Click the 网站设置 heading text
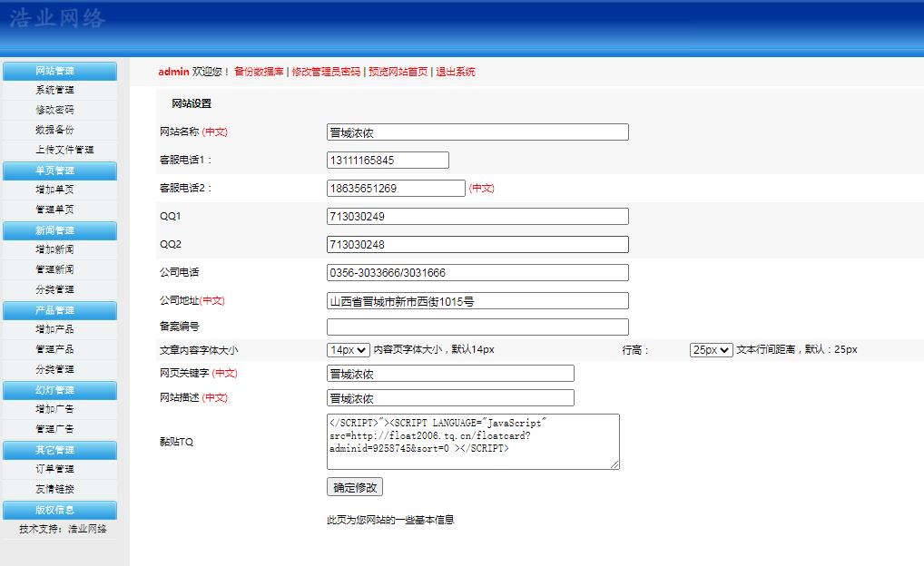Image resolution: width=924 pixels, height=566 pixels. pyautogui.click(x=192, y=103)
